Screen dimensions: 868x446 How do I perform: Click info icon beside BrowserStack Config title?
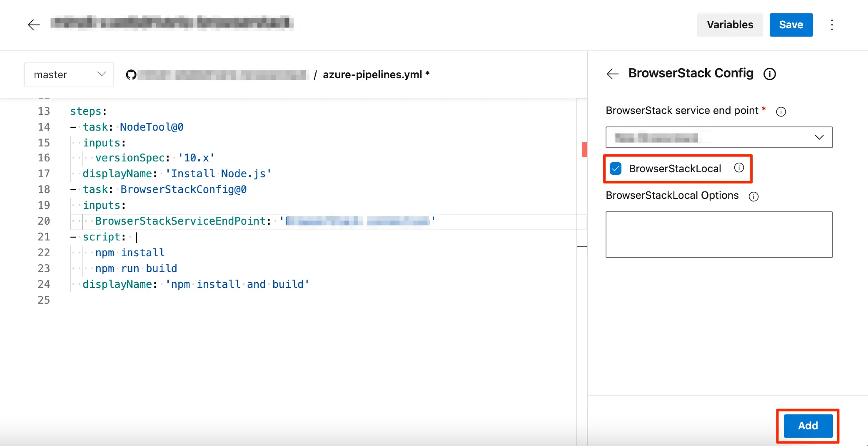pyautogui.click(x=769, y=74)
